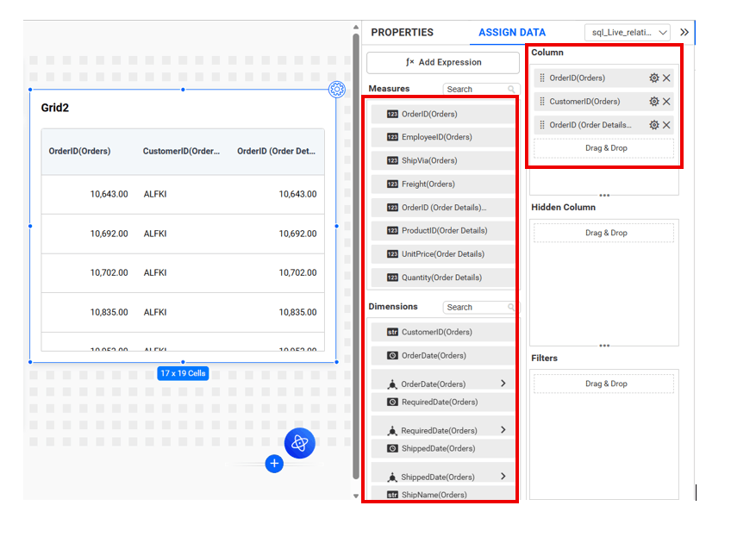Click date icon of ShippedDate(Orders) dimension
The width and height of the screenshot is (756, 543).
(392, 448)
